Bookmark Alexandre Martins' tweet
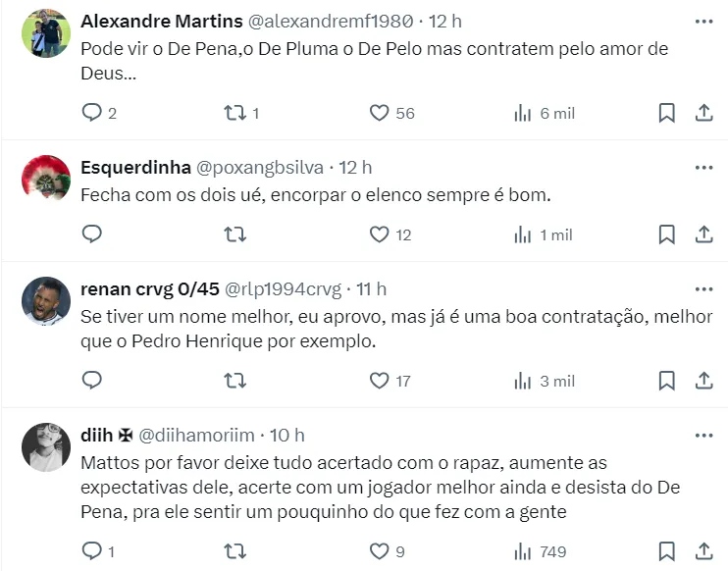 [x=666, y=113]
